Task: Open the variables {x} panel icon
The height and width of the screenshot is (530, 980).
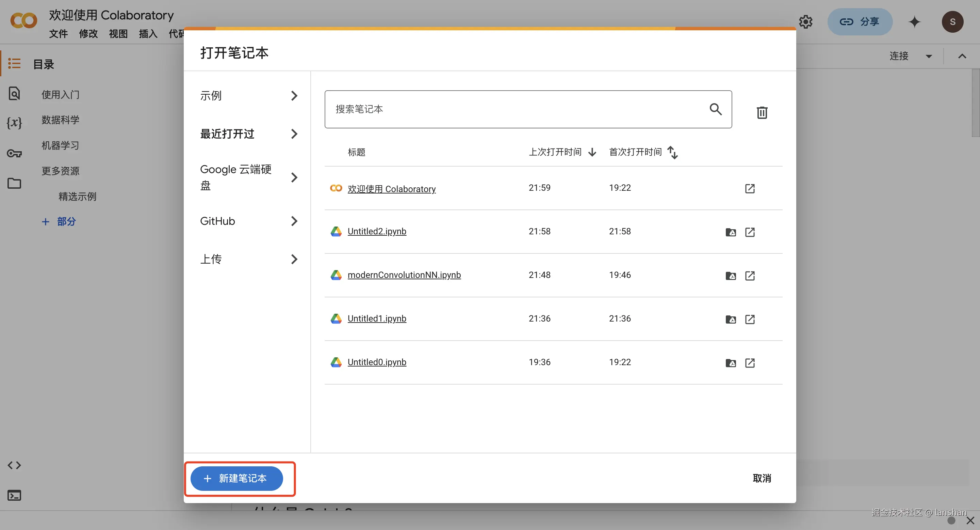Action: click(x=14, y=123)
